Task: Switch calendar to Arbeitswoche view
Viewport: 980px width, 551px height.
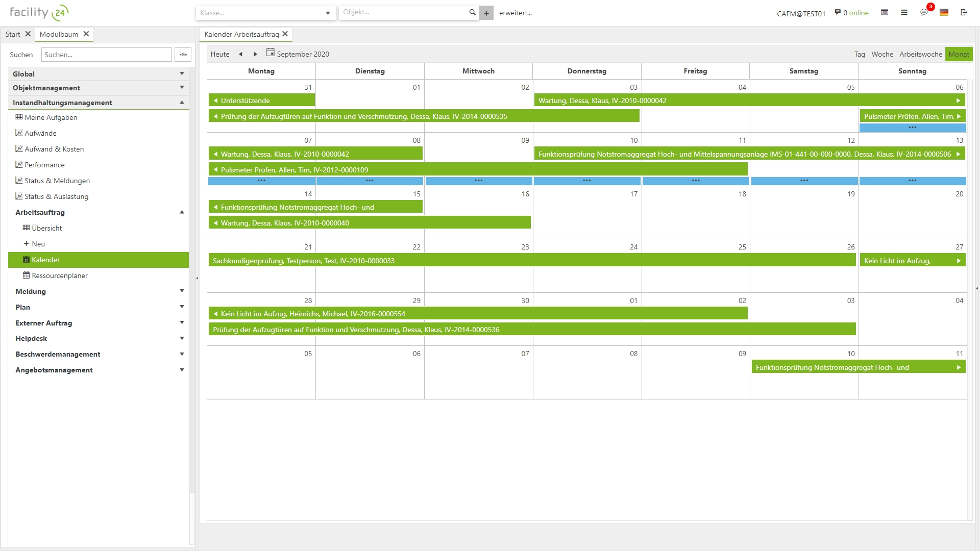Action: [x=920, y=54]
